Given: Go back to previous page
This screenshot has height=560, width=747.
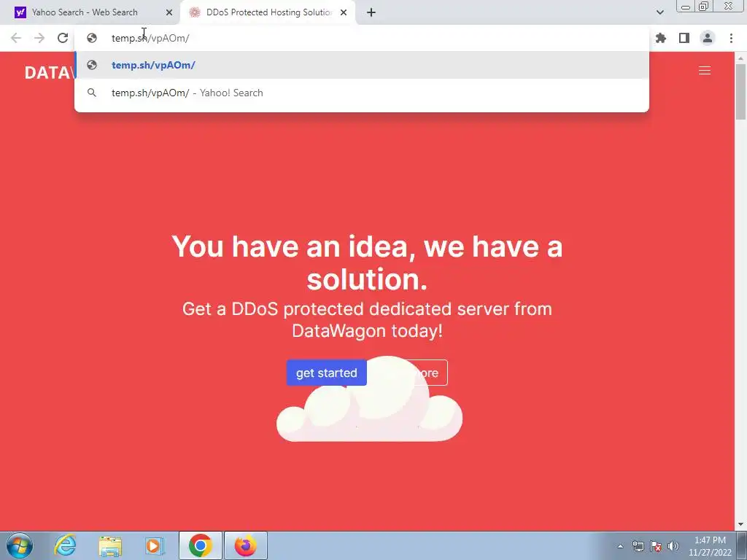Looking at the screenshot, I should pos(16,38).
